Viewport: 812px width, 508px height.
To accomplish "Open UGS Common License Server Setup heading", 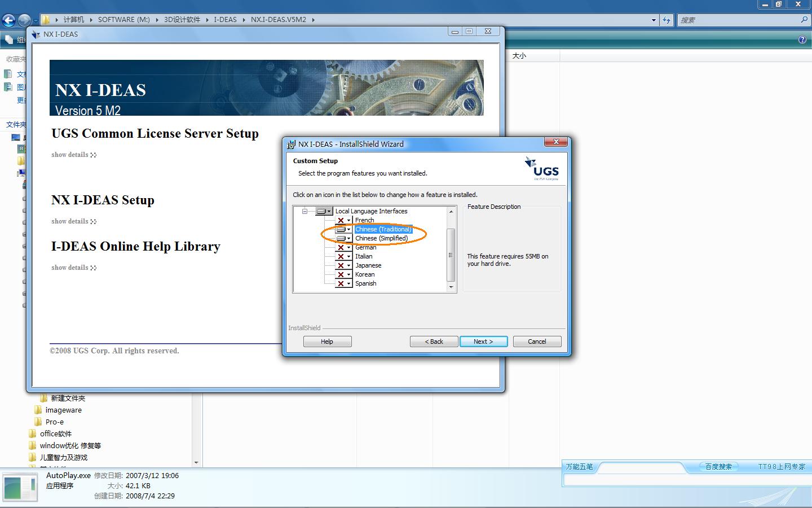I will (155, 134).
